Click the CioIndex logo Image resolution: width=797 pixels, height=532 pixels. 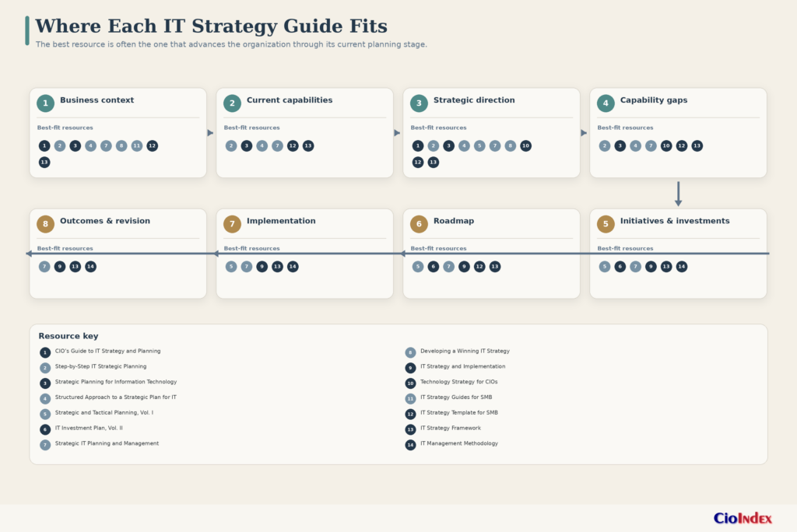743,518
